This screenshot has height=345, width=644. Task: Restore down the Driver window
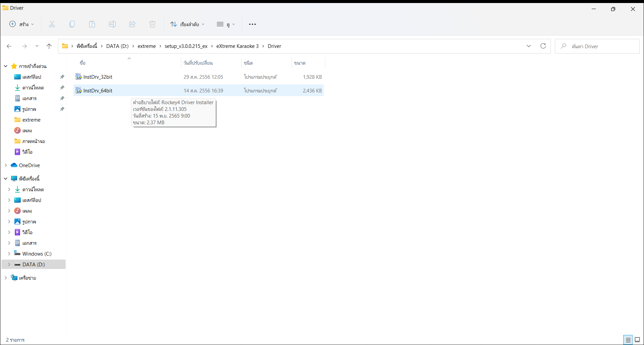[613, 9]
